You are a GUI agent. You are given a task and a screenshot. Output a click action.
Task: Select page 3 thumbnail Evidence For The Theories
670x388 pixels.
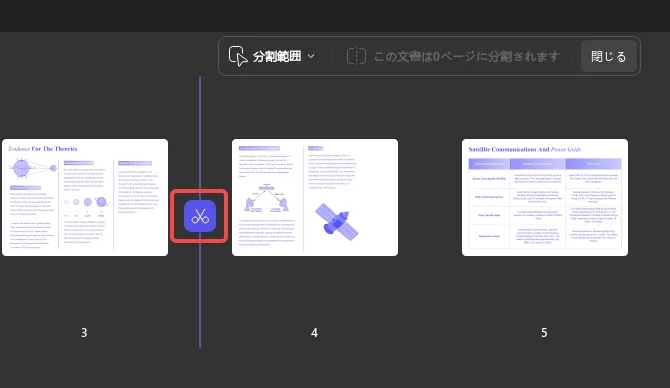pyautogui.click(x=85, y=197)
